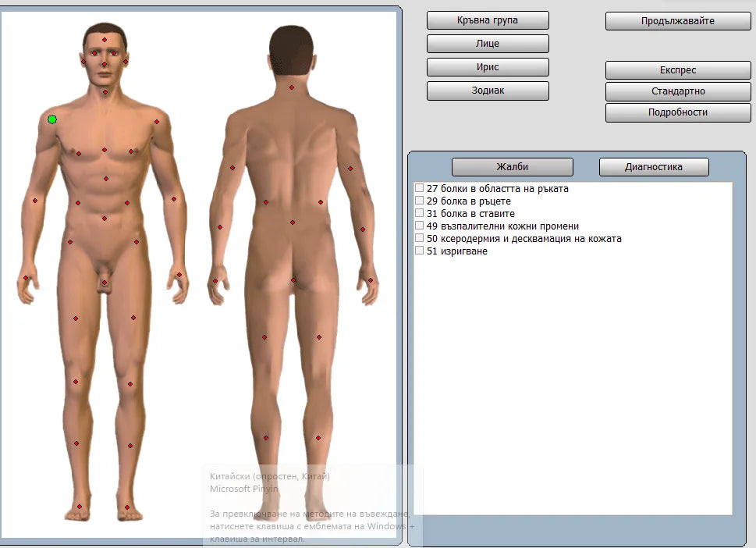
Task: Switch to the Жалби panel
Action: [x=513, y=167]
